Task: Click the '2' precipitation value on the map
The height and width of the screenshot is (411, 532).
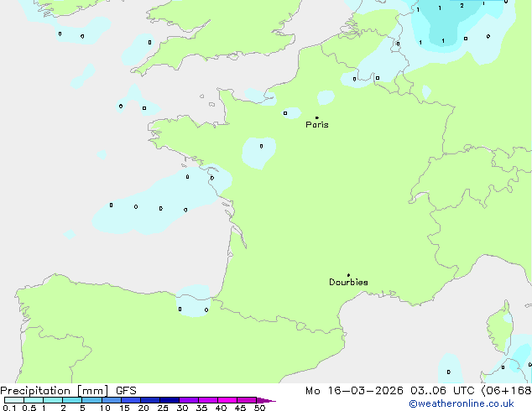Action: tap(462, 6)
